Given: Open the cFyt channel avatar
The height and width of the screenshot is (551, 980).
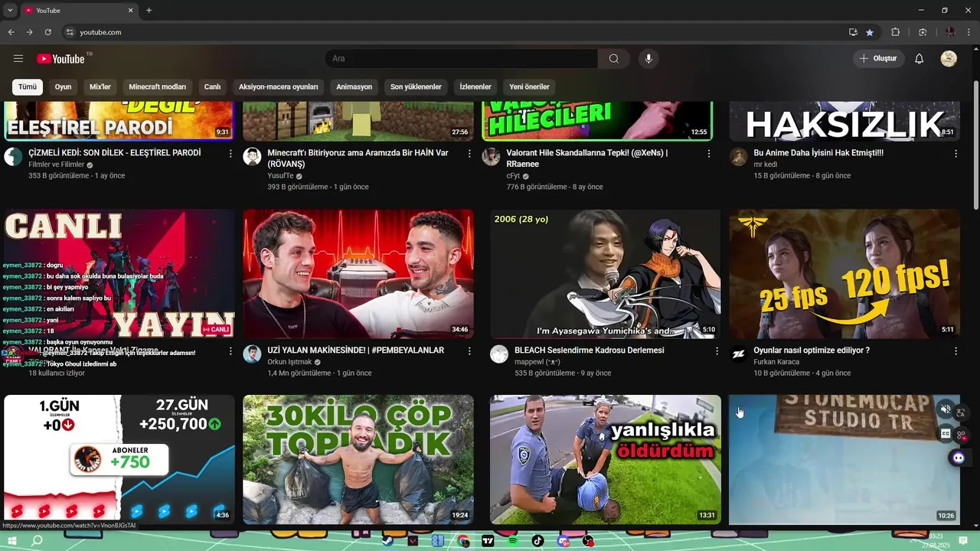Looking at the screenshot, I should pyautogui.click(x=491, y=157).
